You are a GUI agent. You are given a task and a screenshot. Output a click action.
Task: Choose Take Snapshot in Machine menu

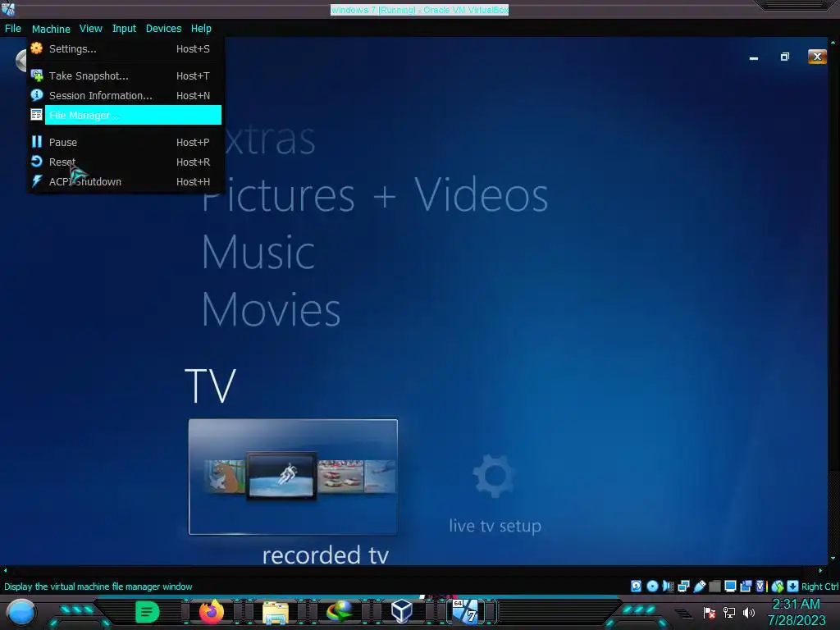coord(125,76)
